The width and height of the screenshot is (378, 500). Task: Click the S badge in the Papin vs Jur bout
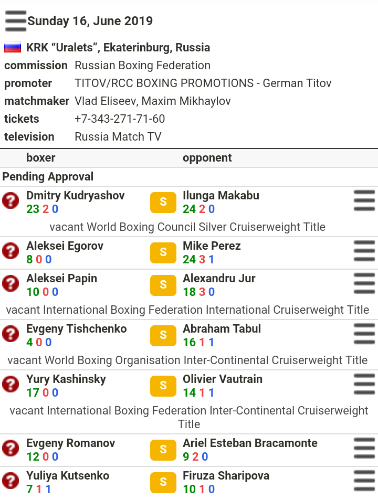[x=163, y=285]
